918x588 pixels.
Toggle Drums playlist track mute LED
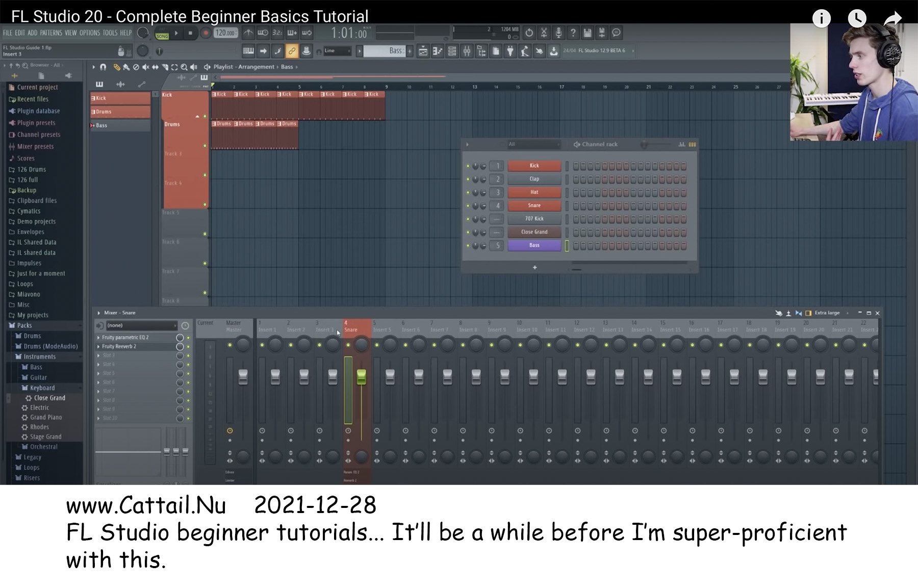click(x=205, y=146)
